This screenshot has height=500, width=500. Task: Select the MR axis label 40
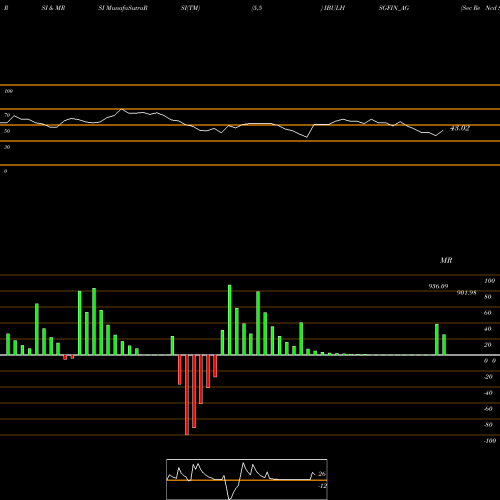pos(488,329)
